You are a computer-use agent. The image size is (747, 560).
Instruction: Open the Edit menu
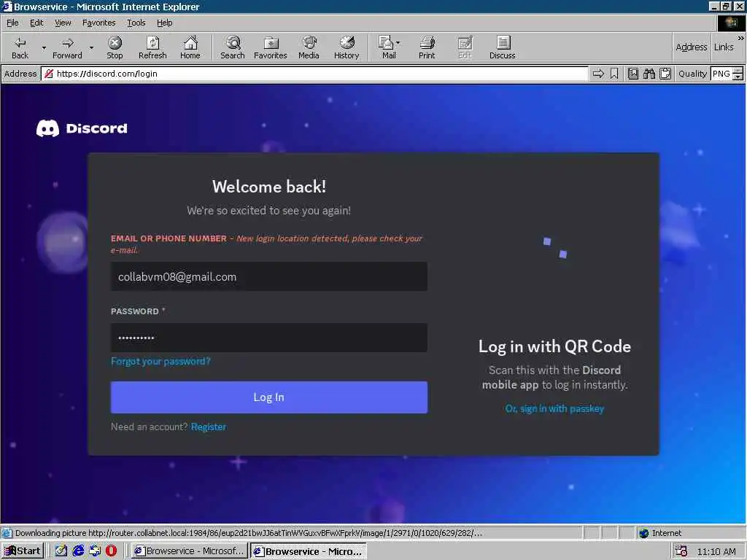pyautogui.click(x=36, y=23)
